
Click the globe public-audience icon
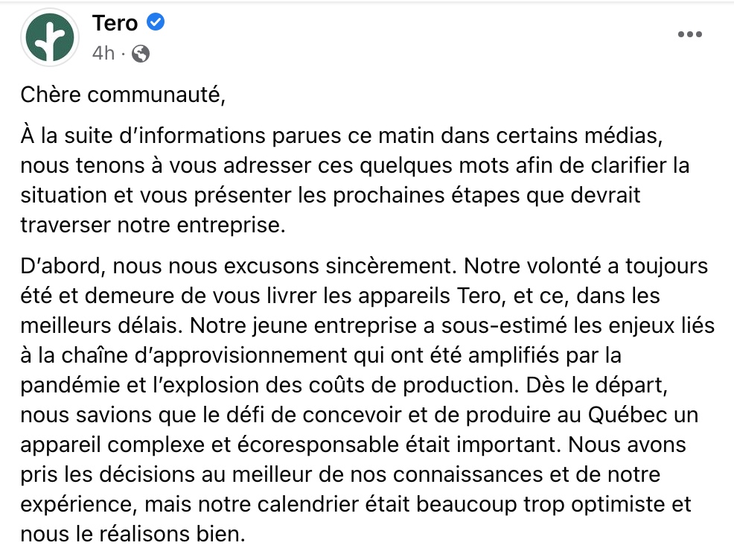pyautogui.click(x=141, y=54)
